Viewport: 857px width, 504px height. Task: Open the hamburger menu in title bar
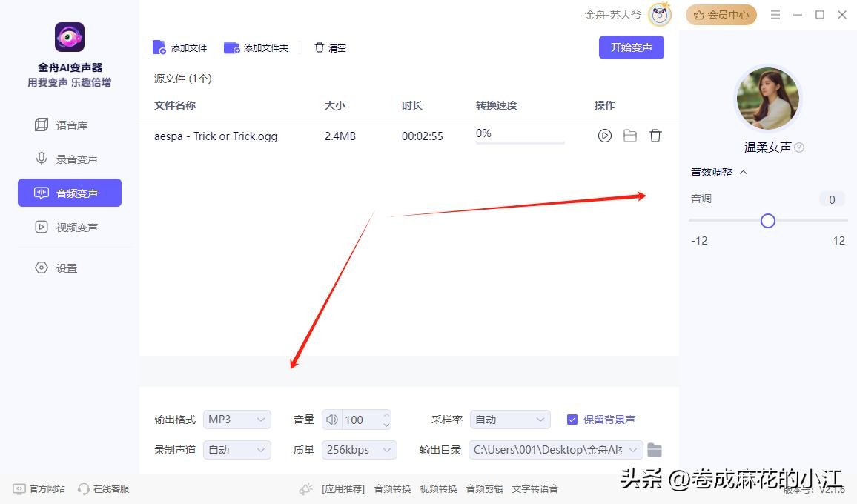pyautogui.click(x=775, y=15)
